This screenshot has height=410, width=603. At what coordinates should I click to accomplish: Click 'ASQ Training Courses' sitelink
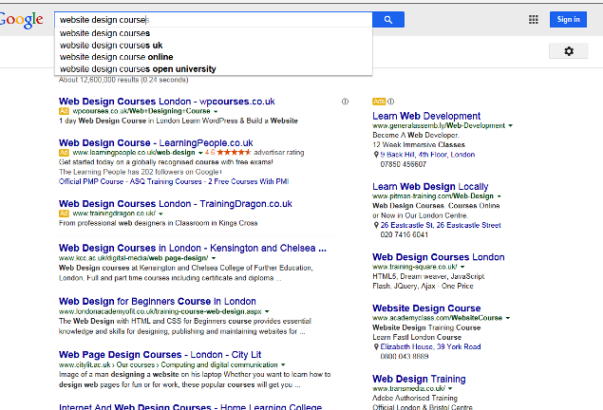pos(166,182)
